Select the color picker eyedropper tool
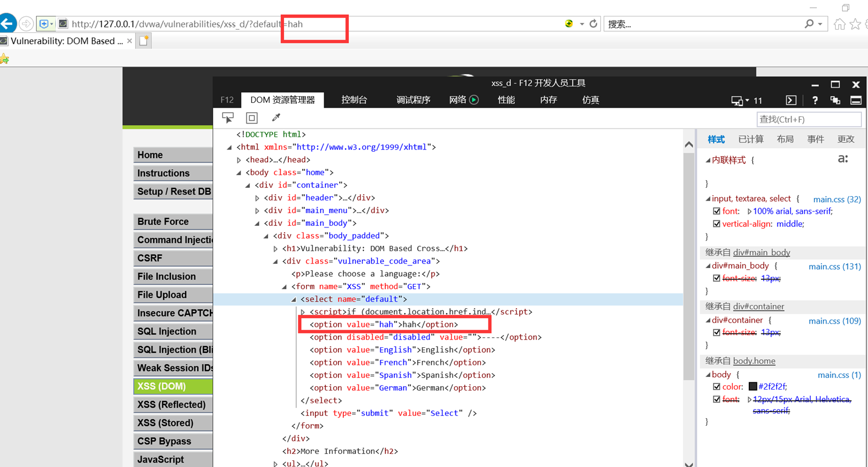 click(276, 117)
